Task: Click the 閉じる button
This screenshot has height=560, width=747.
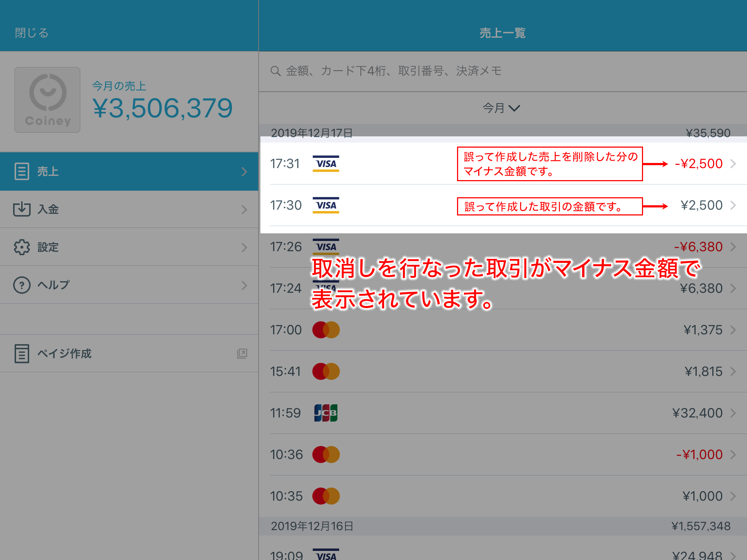Action: click(31, 32)
